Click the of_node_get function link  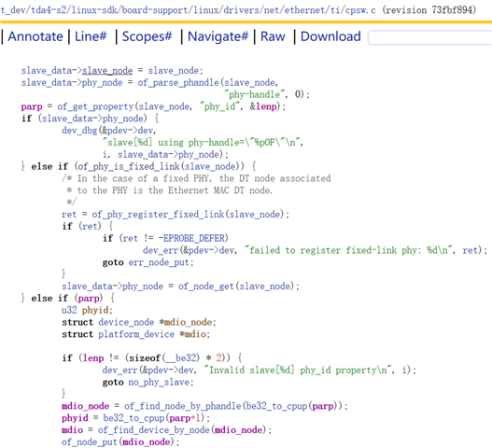(x=206, y=287)
